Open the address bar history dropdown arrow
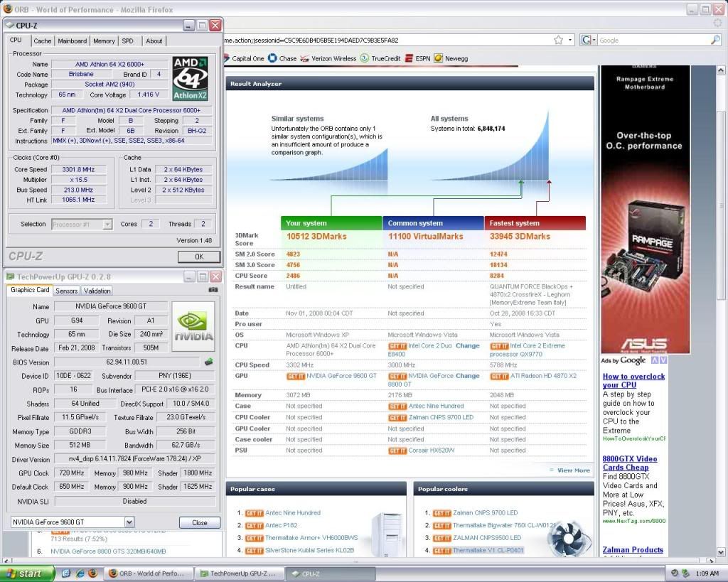The width and height of the screenshot is (728, 582). pyautogui.click(x=570, y=40)
